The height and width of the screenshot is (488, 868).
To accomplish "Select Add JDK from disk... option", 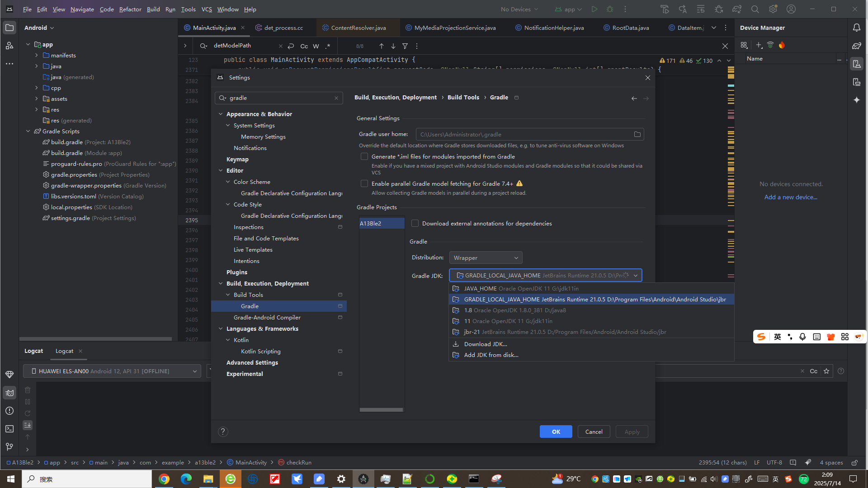I will click(591, 355).
